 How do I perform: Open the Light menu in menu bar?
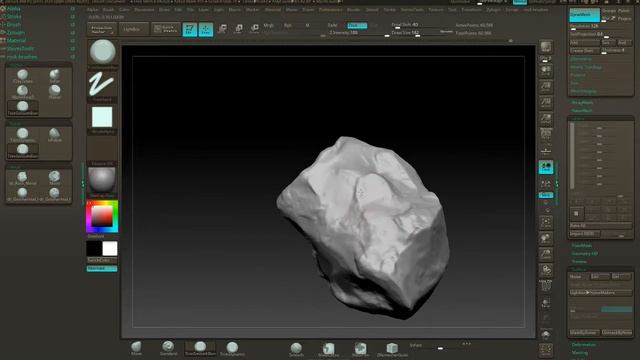tap(219, 9)
